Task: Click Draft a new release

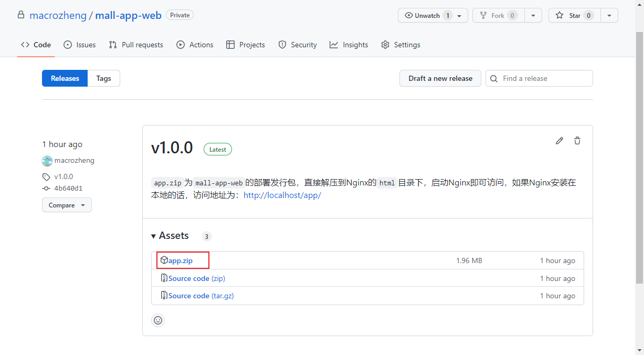Action: [440, 78]
